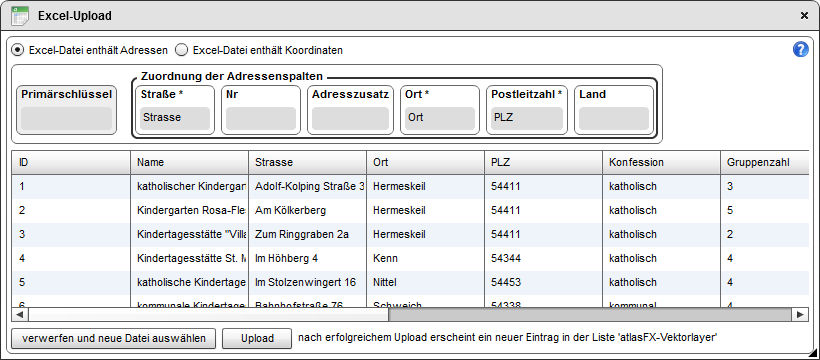Screen dimensions: 820x360
Task: Click the horizontal scrollbar thumb
Action: pyautogui.click(x=209, y=314)
